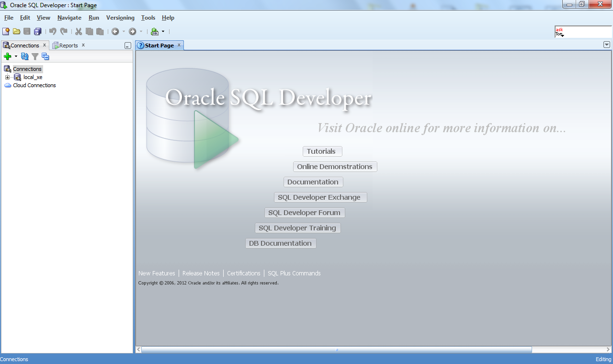This screenshot has width=613, height=364.
Task: Click the Paste clipboard icon
Action: [100, 32]
